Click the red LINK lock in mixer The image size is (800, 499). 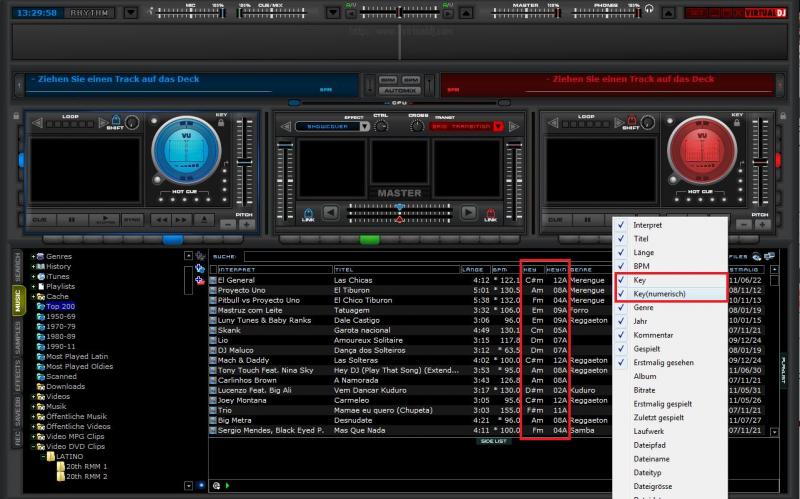click(x=490, y=213)
